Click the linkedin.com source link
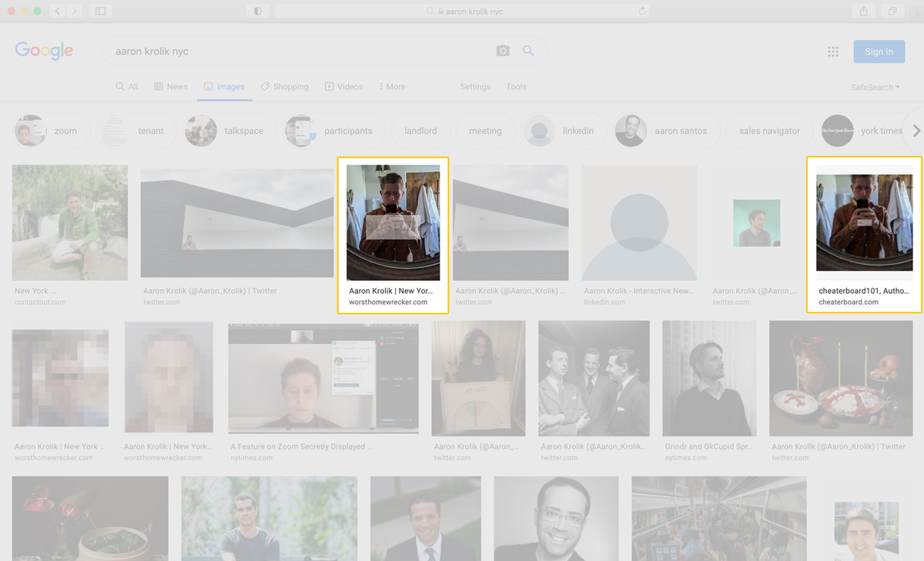 605,302
